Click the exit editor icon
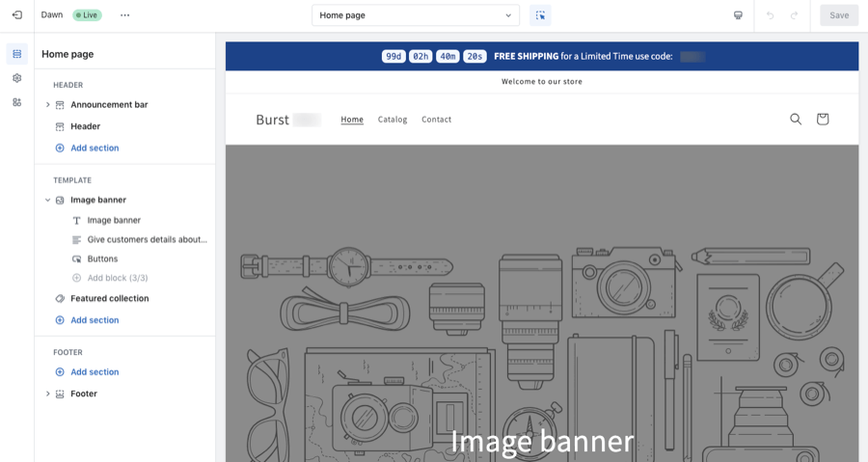The height and width of the screenshot is (462, 868). (x=16, y=15)
